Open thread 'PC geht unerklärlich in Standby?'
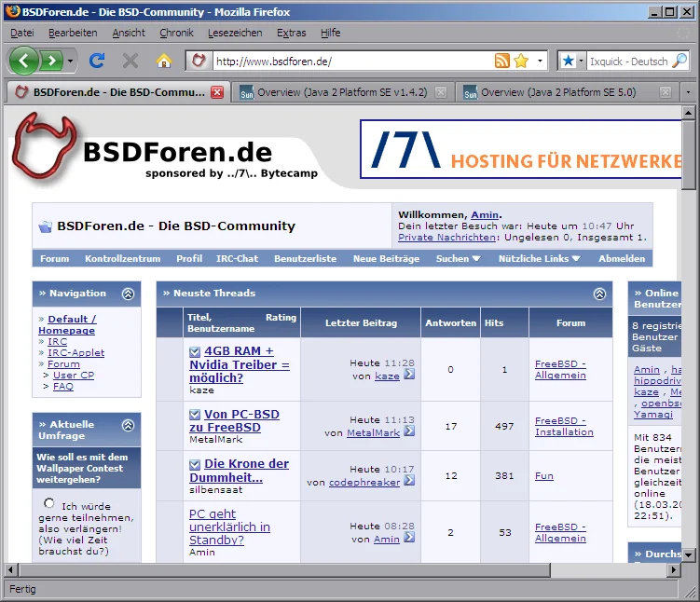This screenshot has height=602, width=700. point(229,527)
